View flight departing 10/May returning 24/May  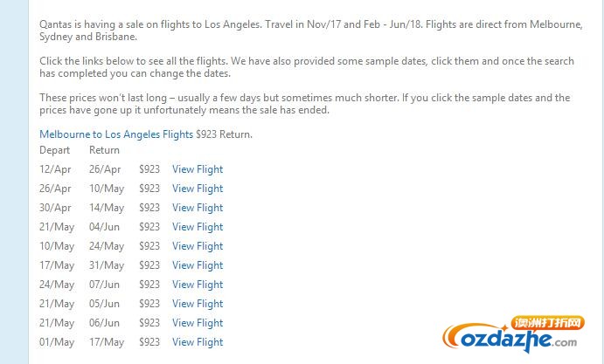point(198,246)
